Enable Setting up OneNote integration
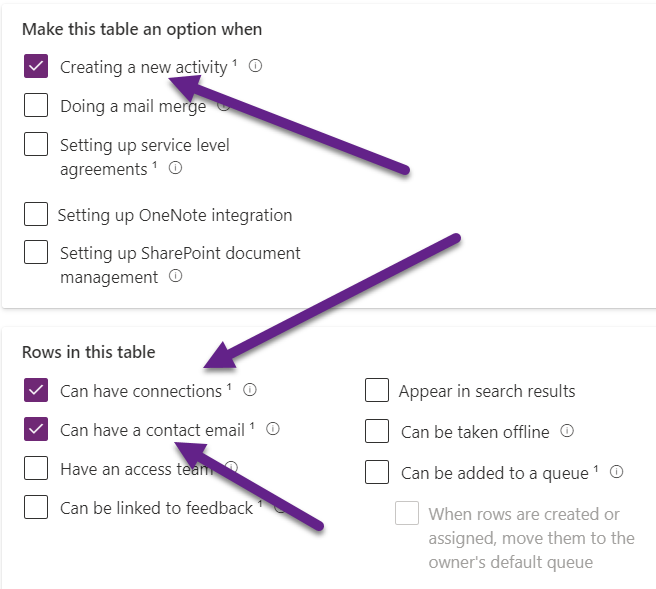This screenshot has height=589, width=656. pyautogui.click(x=36, y=214)
